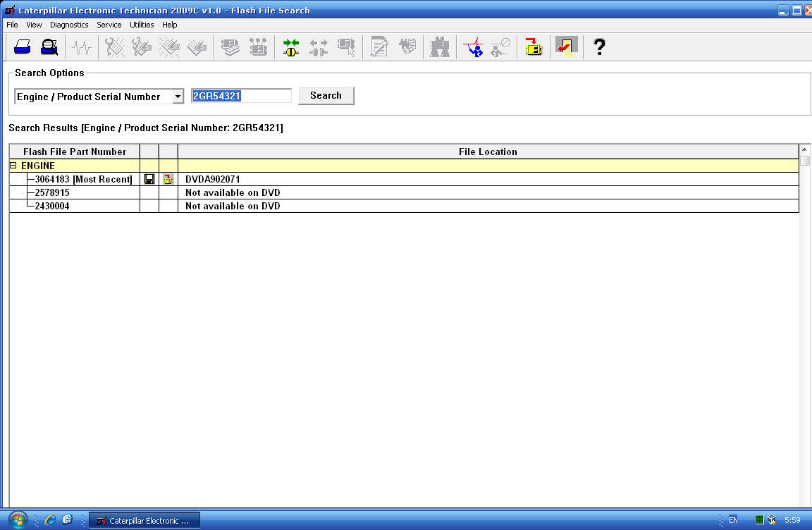Click the Print toolbar icon
Screen dimensions: 812x530
pyautogui.click(x=22, y=47)
